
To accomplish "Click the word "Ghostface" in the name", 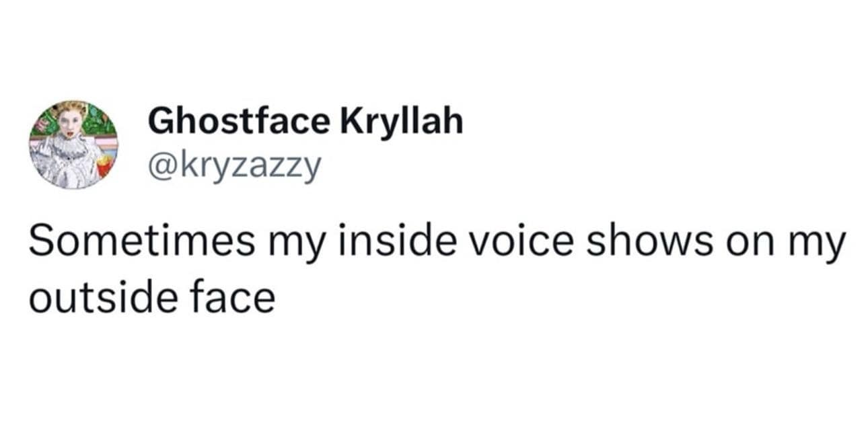I will pyautogui.click(x=239, y=122).
